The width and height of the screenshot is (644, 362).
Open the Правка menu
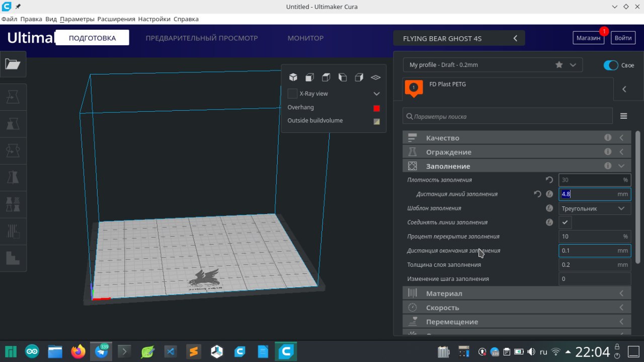(31, 19)
